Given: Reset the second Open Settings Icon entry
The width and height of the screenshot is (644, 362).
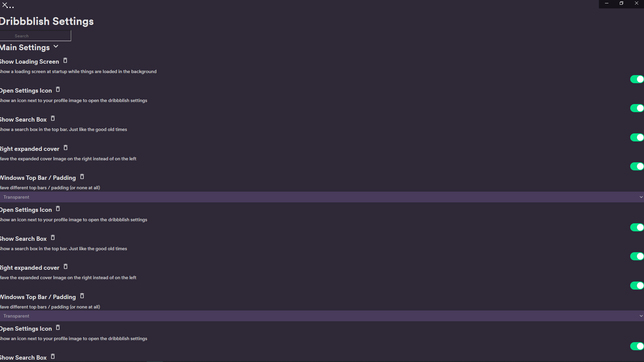Looking at the screenshot, I should click(x=58, y=209).
